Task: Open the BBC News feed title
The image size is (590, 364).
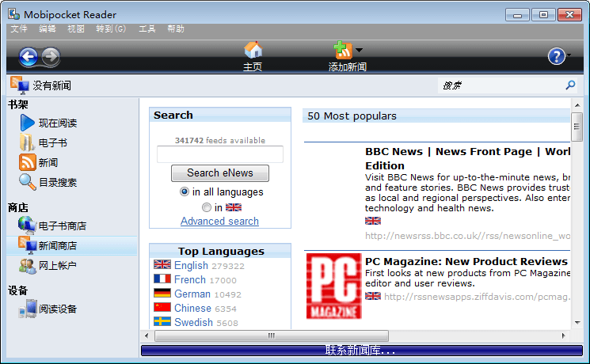Action: pos(467,158)
